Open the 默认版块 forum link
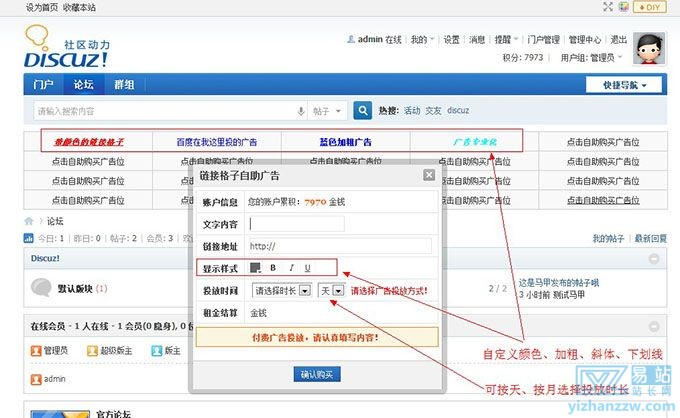Image resolution: width=680 pixels, height=418 pixels. coord(75,288)
